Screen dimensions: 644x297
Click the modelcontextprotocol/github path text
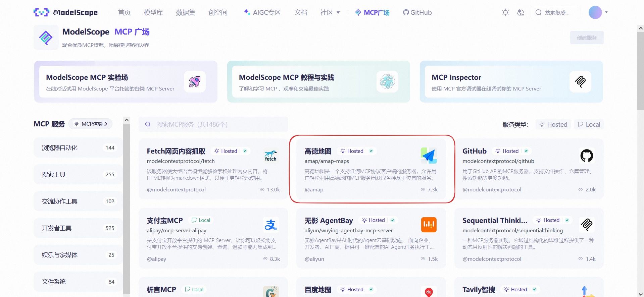[498, 161]
